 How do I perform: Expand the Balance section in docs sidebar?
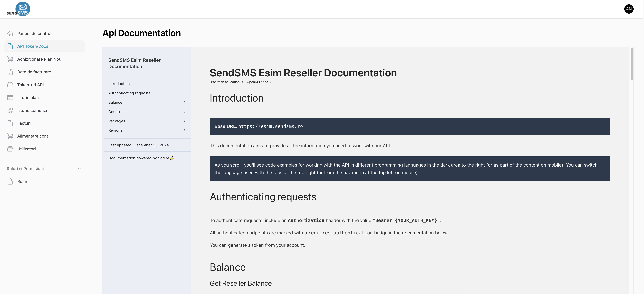(x=185, y=102)
